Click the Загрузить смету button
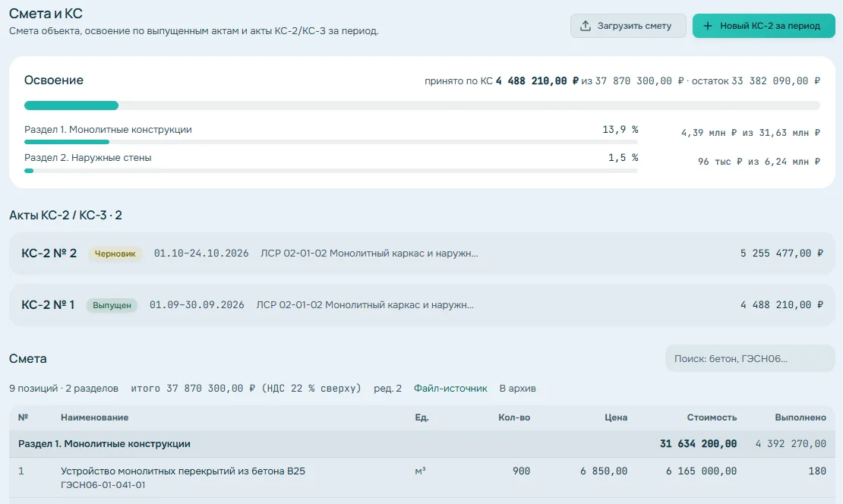Screen dimensions: 843x504 coord(628,26)
